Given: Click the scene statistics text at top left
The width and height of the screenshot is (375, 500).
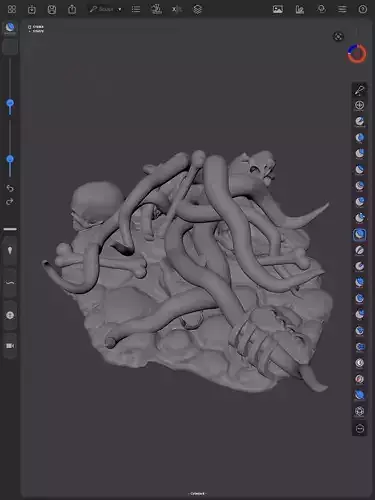Looking at the screenshot, I should tap(36, 29).
